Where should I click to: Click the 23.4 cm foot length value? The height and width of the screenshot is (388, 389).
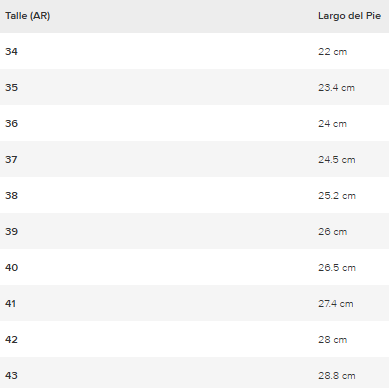336,88
